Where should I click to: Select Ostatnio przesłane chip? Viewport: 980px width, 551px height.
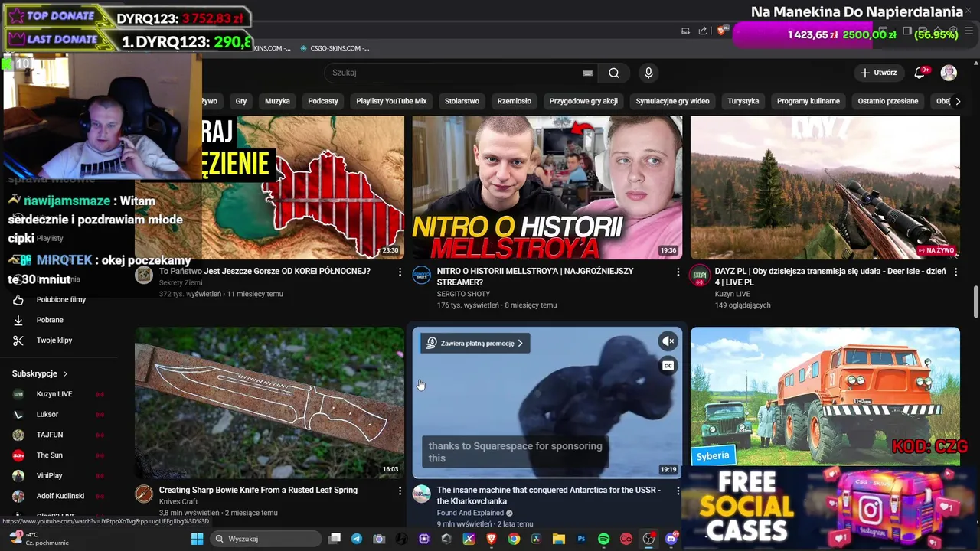tap(888, 101)
